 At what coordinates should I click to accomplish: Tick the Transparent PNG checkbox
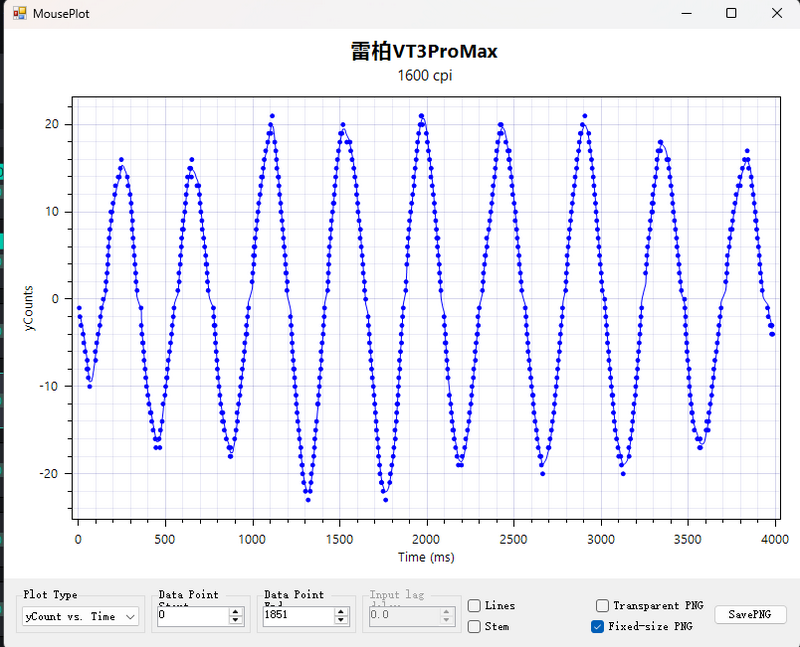[x=602, y=606]
